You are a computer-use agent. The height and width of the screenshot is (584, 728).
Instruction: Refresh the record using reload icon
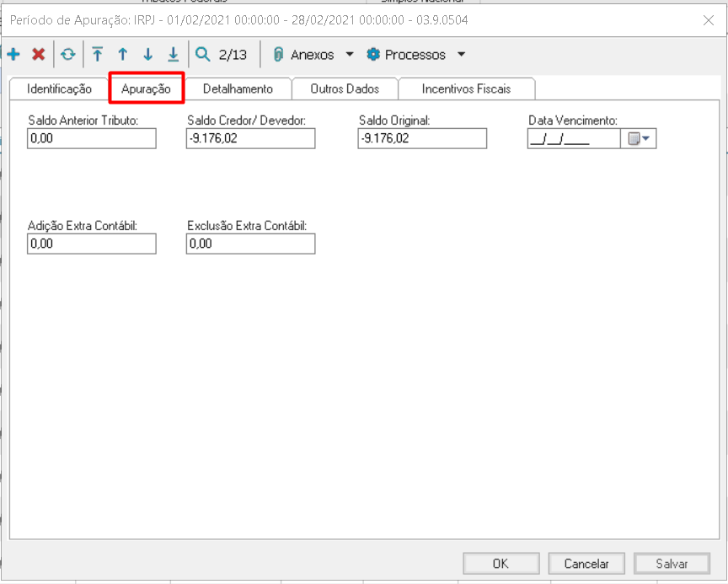(68, 54)
